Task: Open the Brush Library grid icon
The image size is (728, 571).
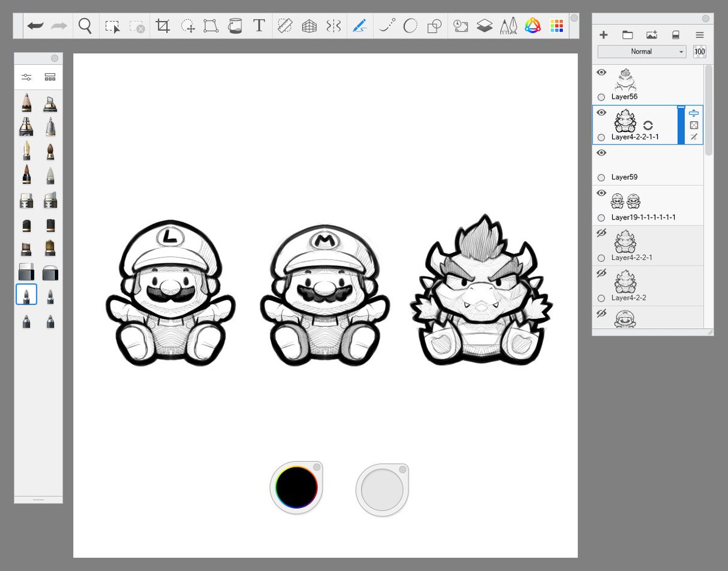Action: point(50,77)
